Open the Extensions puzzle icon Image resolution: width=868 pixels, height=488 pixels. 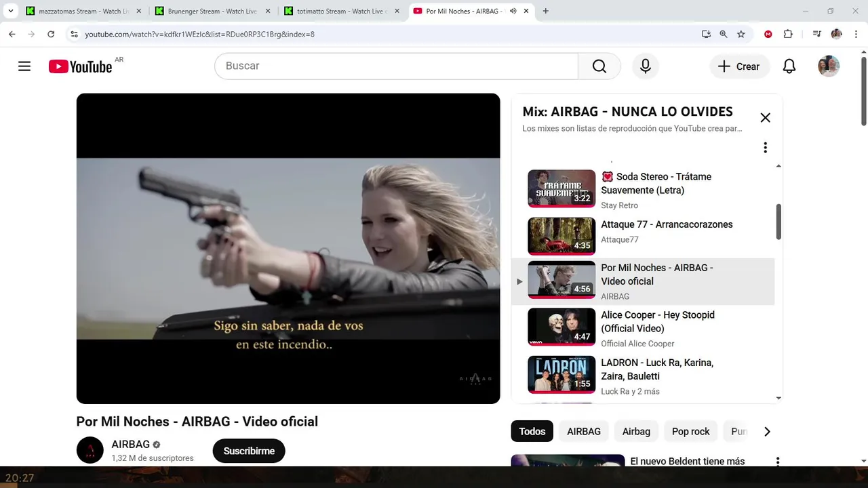pyautogui.click(x=788, y=34)
